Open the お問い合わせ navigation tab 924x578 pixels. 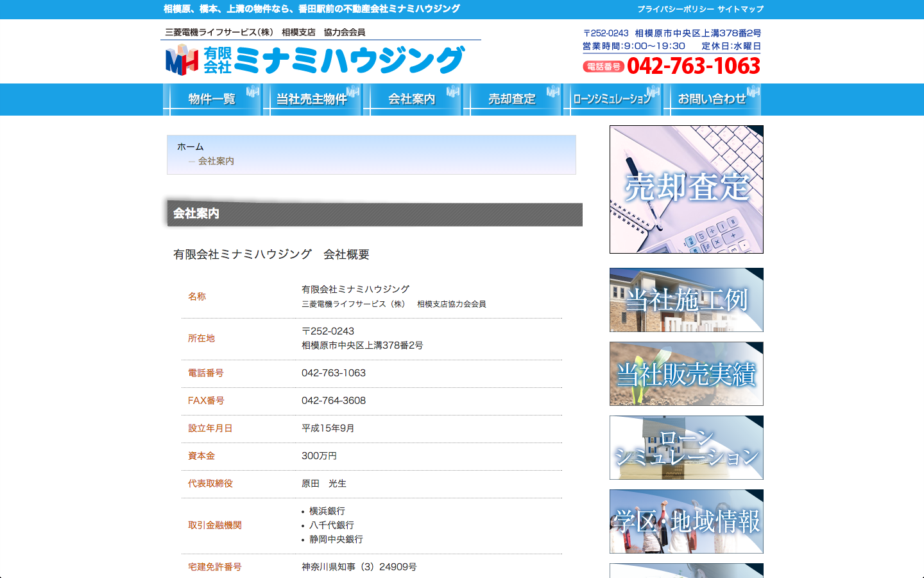tap(713, 100)
